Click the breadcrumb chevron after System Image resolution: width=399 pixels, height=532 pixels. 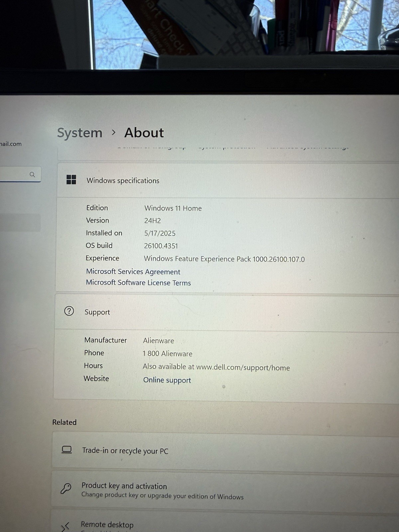click(114, 132)
